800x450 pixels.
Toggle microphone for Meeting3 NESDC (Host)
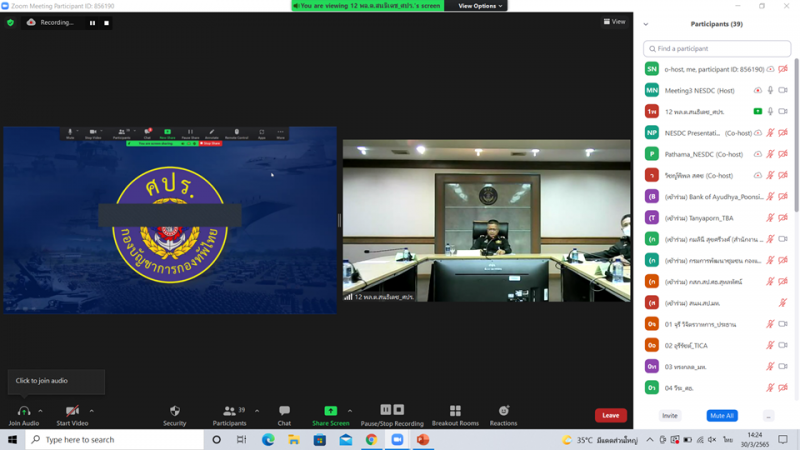[770, 90]
